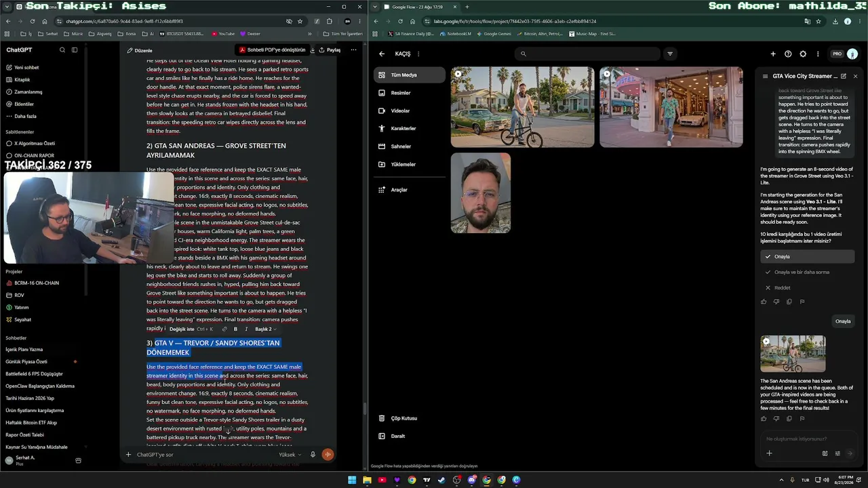The width and height of the screenshot is (868, 488).
Task: Select the Karakterler tab
Action: coord(410,129)
